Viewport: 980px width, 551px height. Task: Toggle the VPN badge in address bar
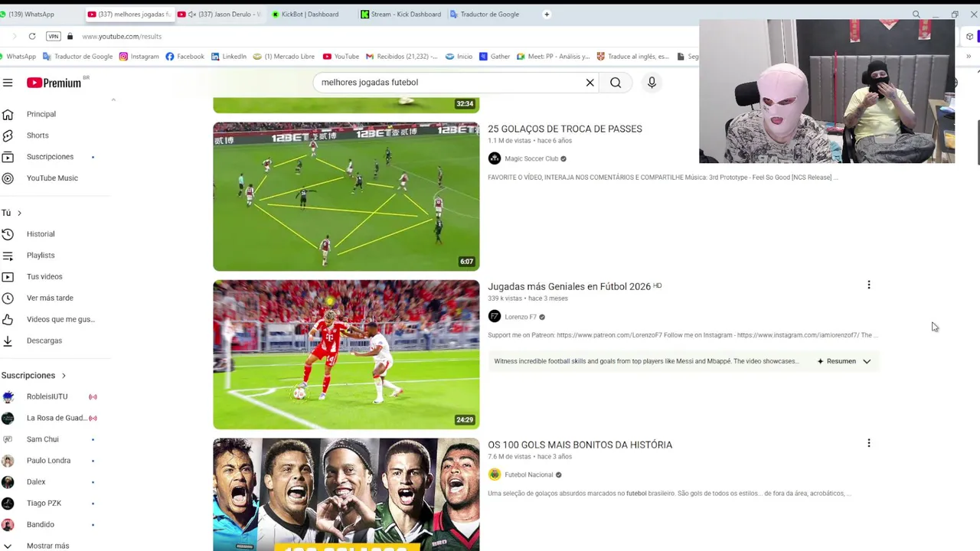coord(53,36)
